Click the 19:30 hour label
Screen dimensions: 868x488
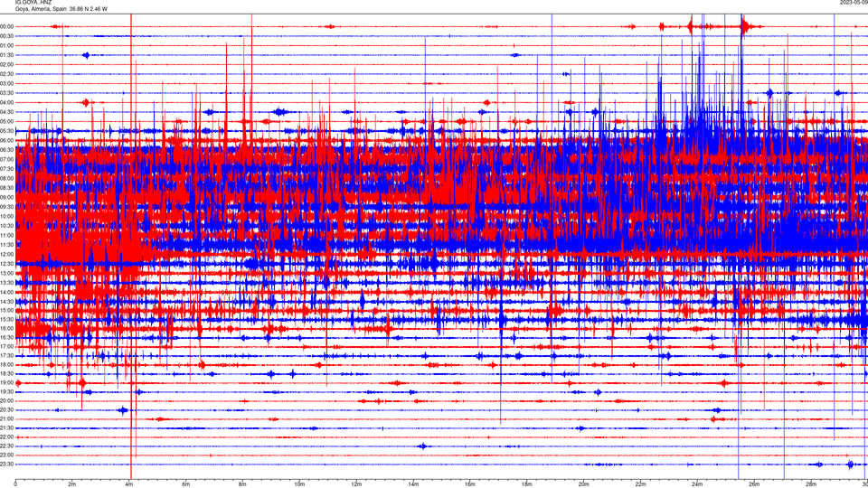(x=7, y=391)
